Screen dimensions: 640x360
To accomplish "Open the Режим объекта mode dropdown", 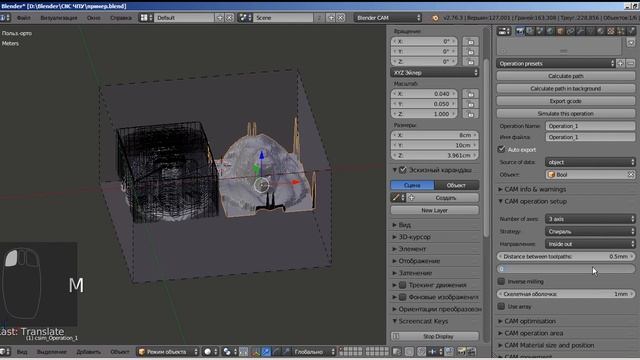I will tap(168, 352).
